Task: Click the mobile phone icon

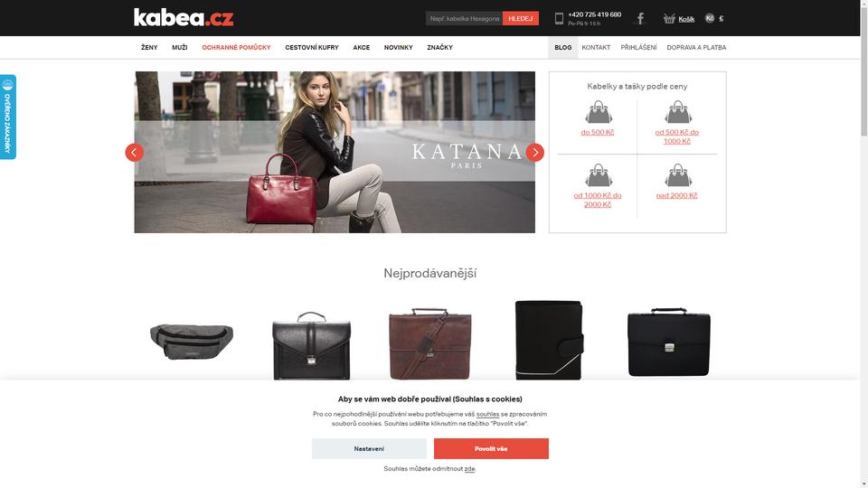Action: [559, 18]
